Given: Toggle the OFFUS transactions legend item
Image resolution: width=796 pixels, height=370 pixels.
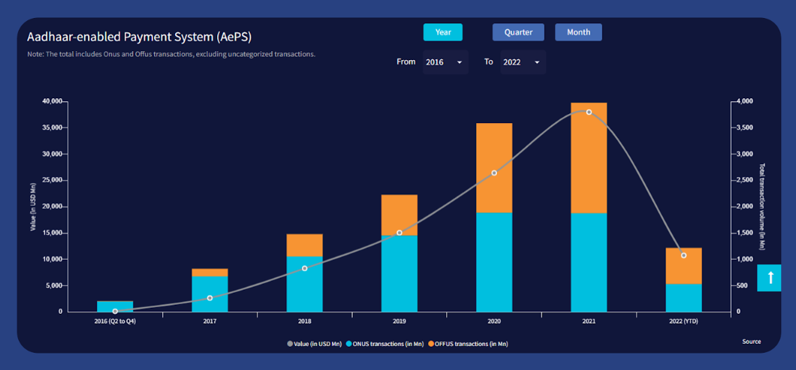Looking at the screenshot, I should (468, 344).
